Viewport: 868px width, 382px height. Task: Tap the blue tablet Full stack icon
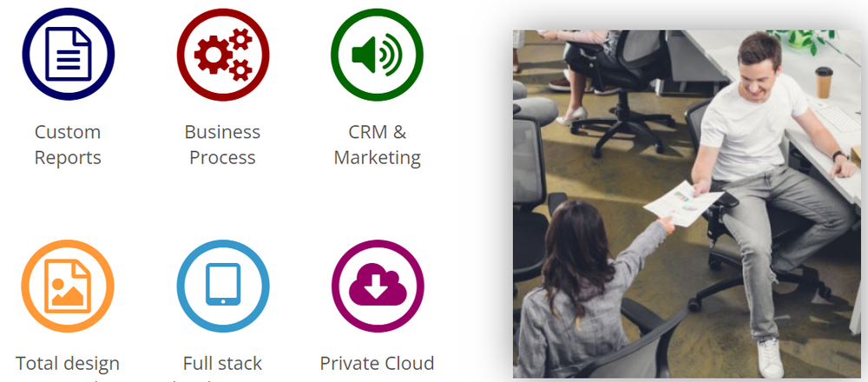tap(223, 286)
